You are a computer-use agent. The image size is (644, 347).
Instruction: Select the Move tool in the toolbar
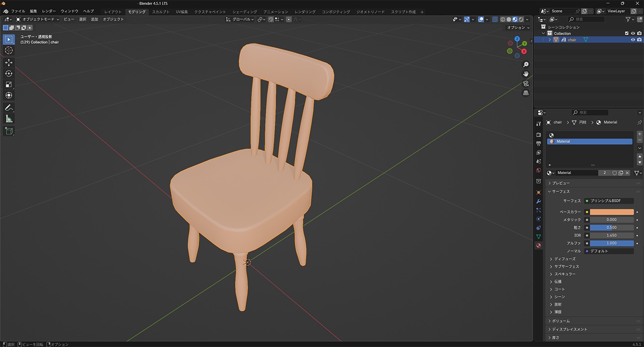(9, 62)
